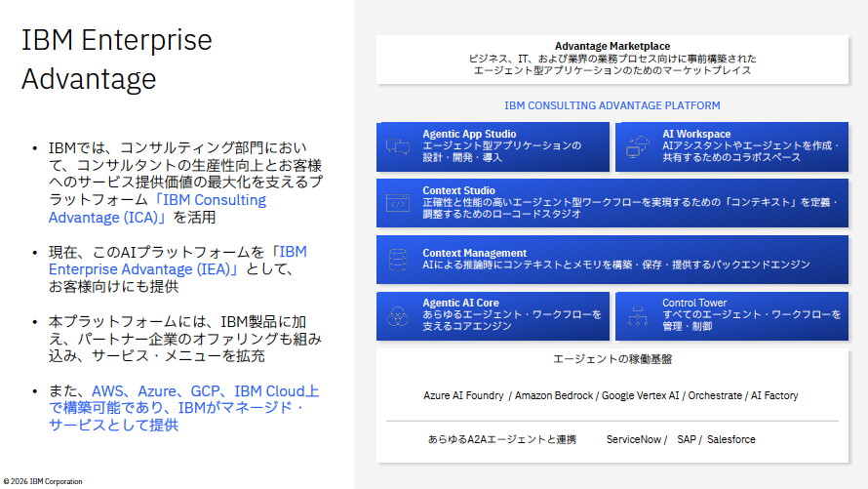Click the © 2026 IBM Corporation footer

coord(43,481)
